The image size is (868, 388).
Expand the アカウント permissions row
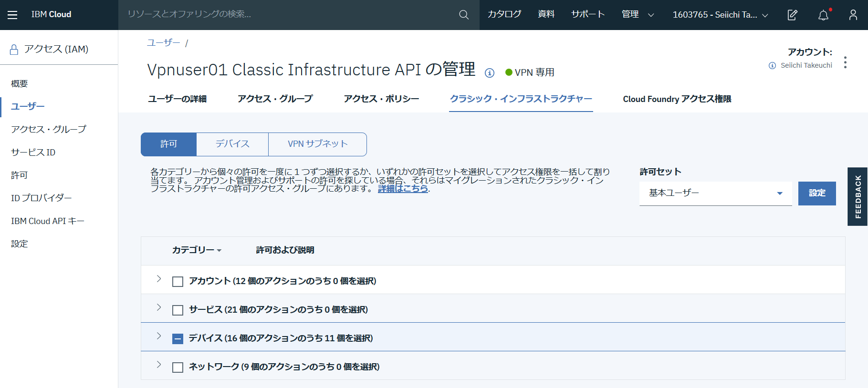coord(159,279)
